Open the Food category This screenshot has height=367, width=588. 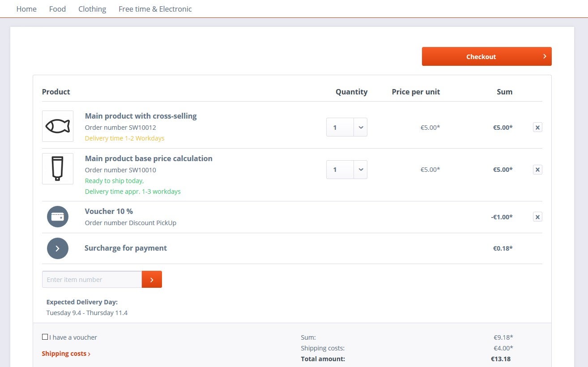[57, 9]
